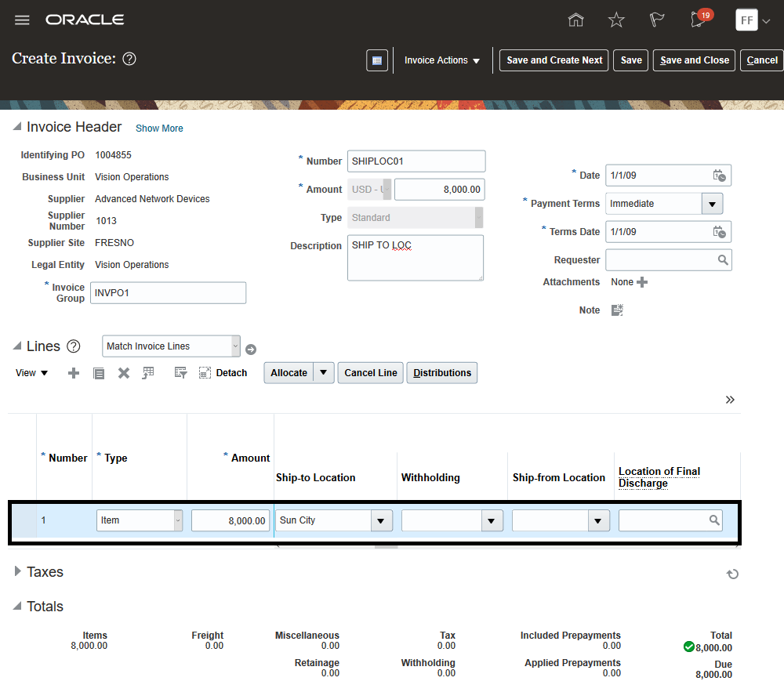Detach the lines table
This screenshot has width=784, height=692.
tap(223, 373)
